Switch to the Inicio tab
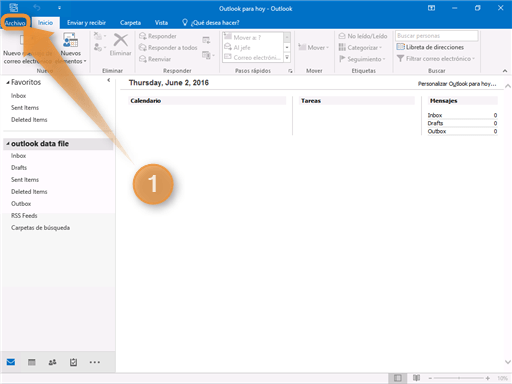The height and width of the screenshot is (384, 512). 45,23
